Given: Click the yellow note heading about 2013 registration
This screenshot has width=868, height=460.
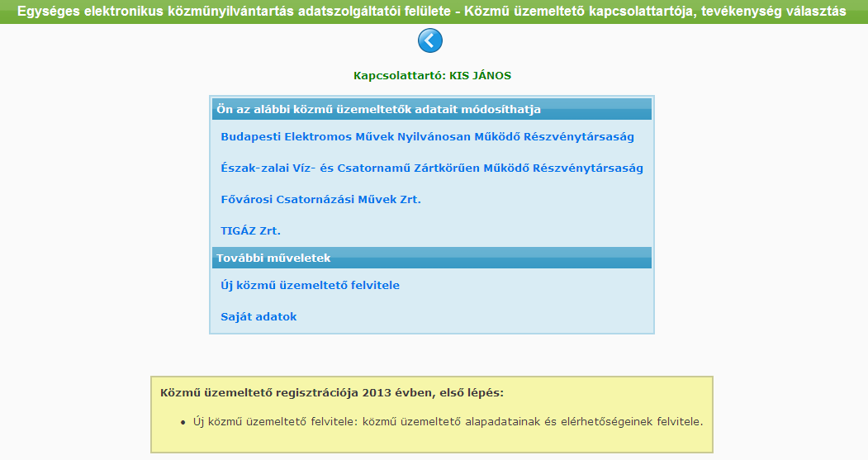Looking at the screenshot, I should point(332,393).
